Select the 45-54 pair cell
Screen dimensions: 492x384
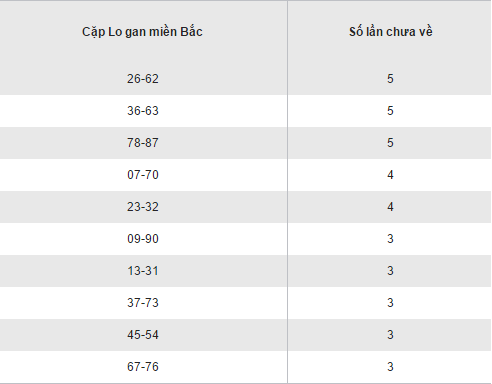[x=143, y=335]
